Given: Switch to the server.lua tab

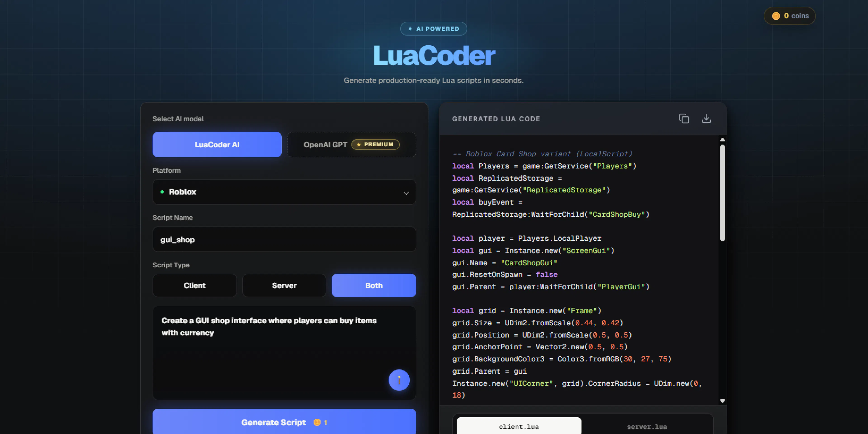Looking at the screenshot, I should [x=647, y=426].
